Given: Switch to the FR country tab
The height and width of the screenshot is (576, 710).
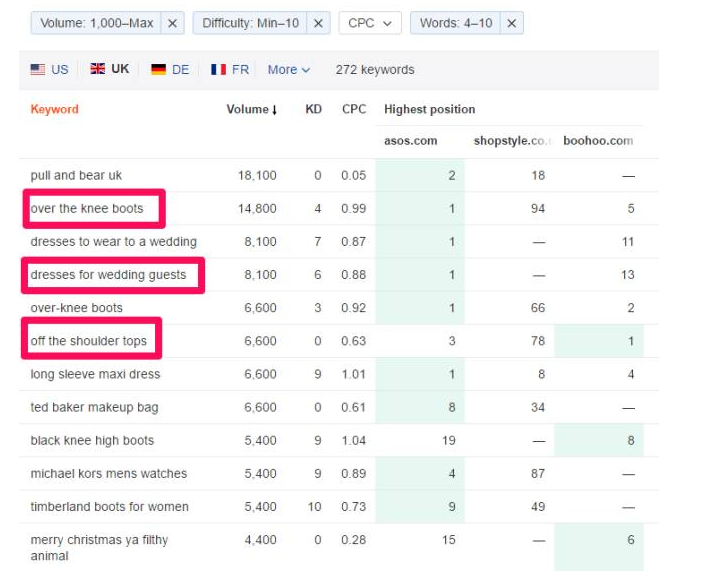Looking at the screenshot, I should 230,69.
